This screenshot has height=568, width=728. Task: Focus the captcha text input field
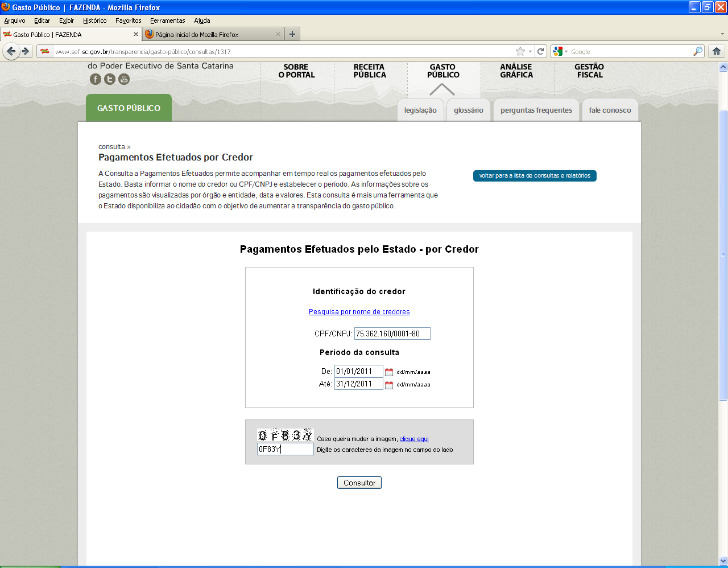tap(286, 449)
